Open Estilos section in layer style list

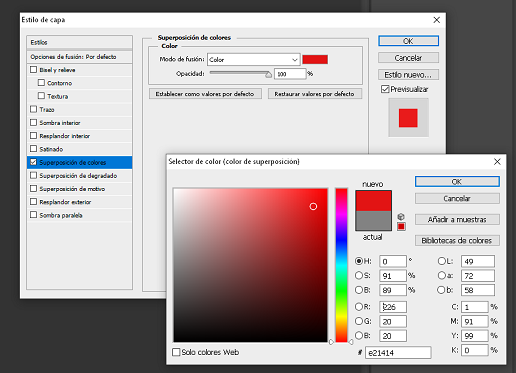point(79,42)
